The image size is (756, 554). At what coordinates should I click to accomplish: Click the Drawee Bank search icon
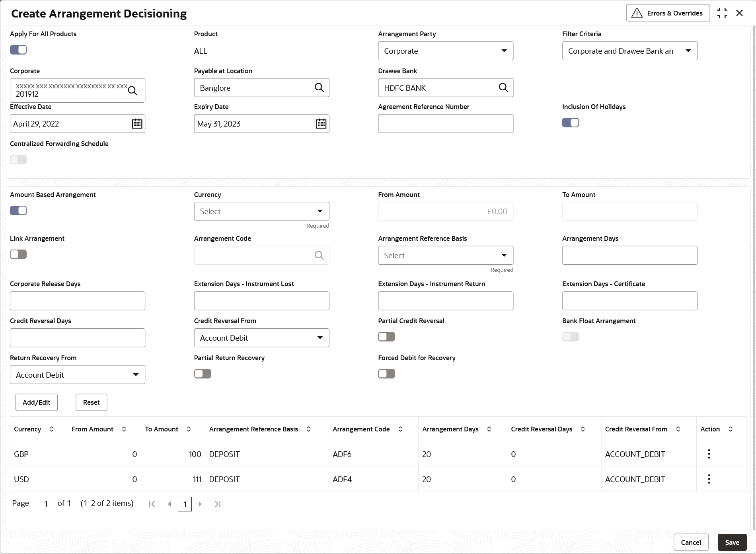tap(503, 88)
